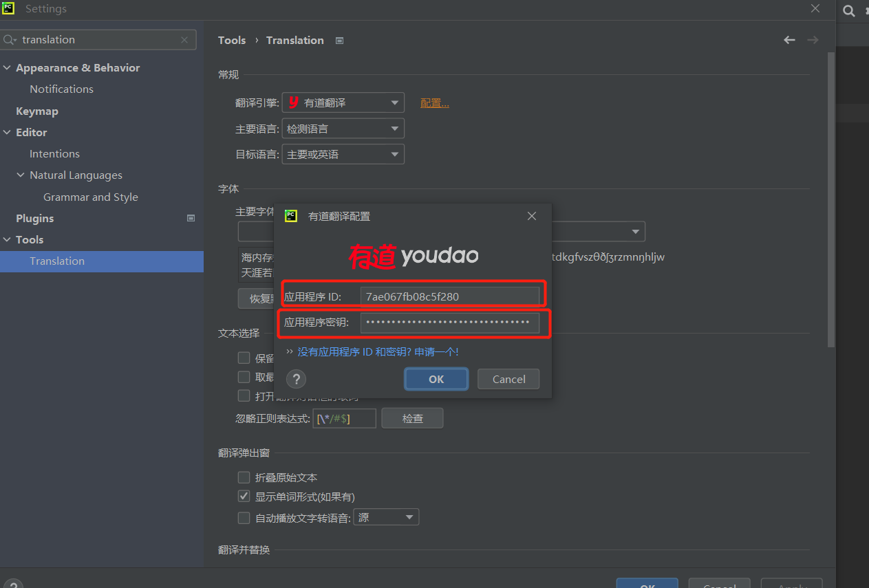Click the background IDE search magnifier icon
The image size is (869, 588).
pos(849,10)
